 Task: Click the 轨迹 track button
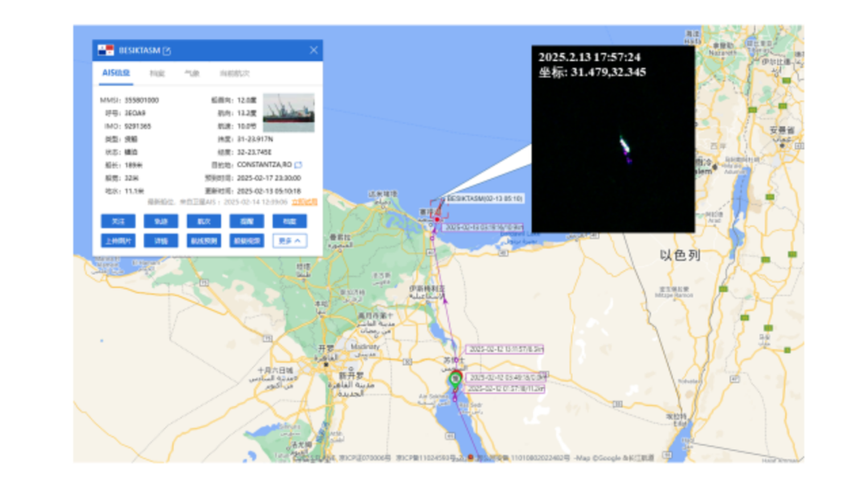coord(161,221)
